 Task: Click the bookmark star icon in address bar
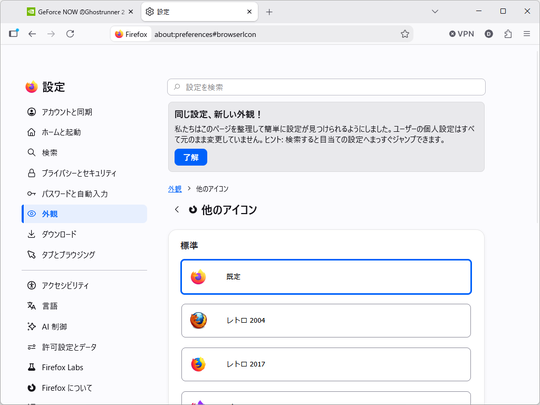tap(405, 34)
